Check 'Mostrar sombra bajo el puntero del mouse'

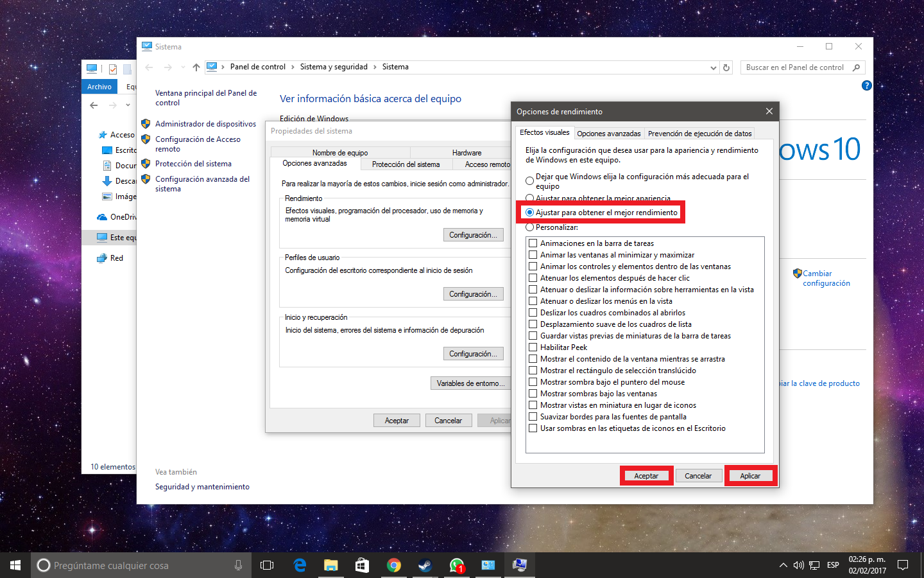coord(533,382)
